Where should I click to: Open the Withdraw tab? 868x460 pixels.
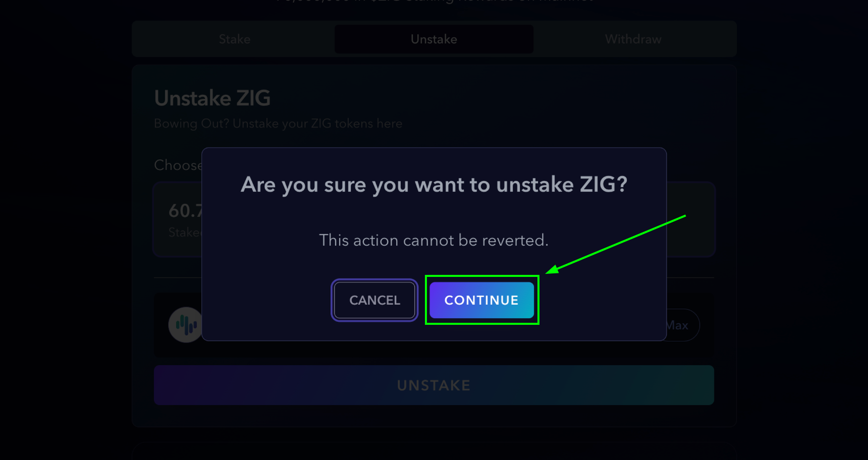(x=633, y=39)
